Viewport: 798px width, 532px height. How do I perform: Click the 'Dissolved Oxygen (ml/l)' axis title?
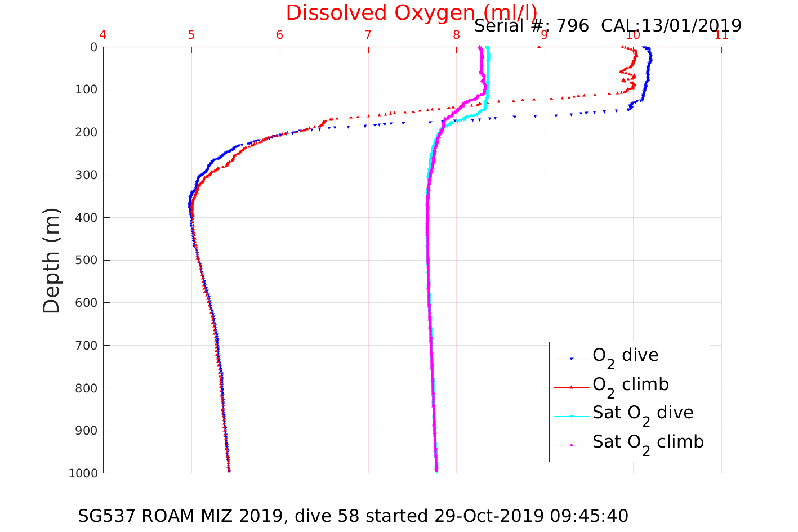pyautogui.click(x=411, y=13)
